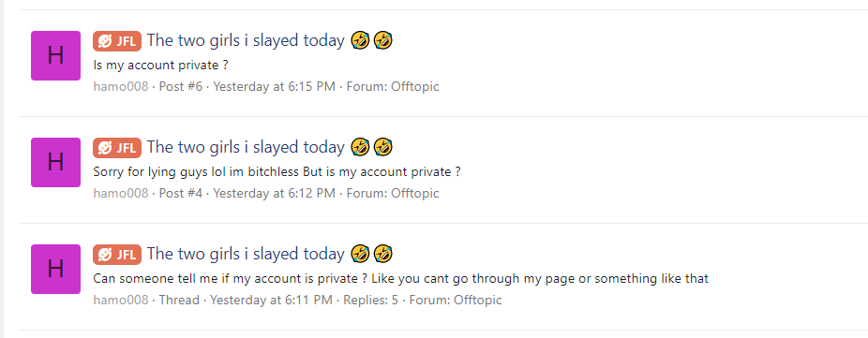This screenshot has height=338, width=868.
Task: Click the JFL prefix tag on the Post #4 result
Action: point(117,148)
